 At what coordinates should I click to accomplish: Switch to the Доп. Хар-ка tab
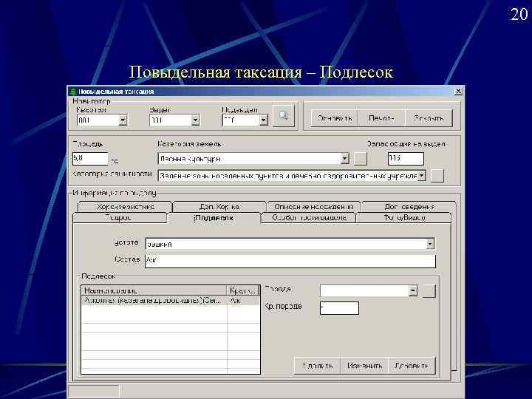[x=219, y=207]
